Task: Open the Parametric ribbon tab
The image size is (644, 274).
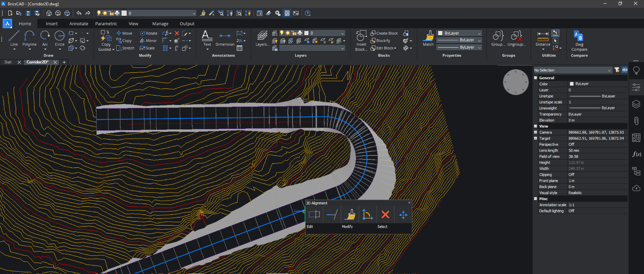Action: point(106,24)
